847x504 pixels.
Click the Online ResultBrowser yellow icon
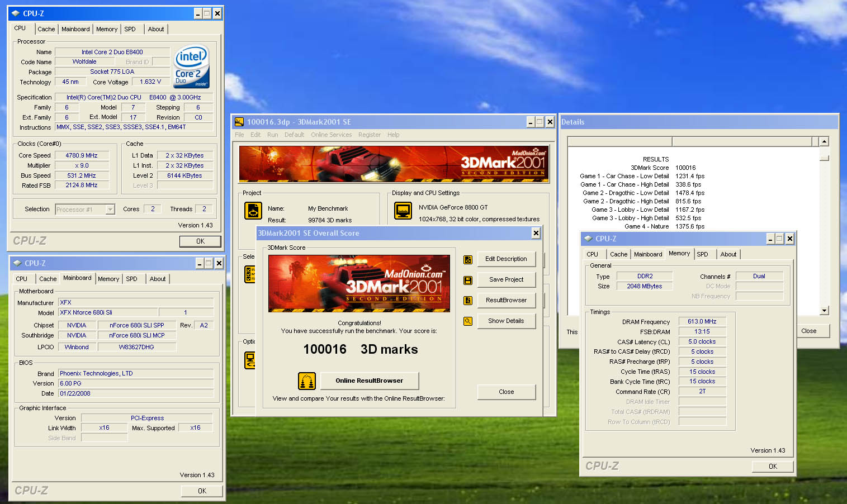point(307,381)
